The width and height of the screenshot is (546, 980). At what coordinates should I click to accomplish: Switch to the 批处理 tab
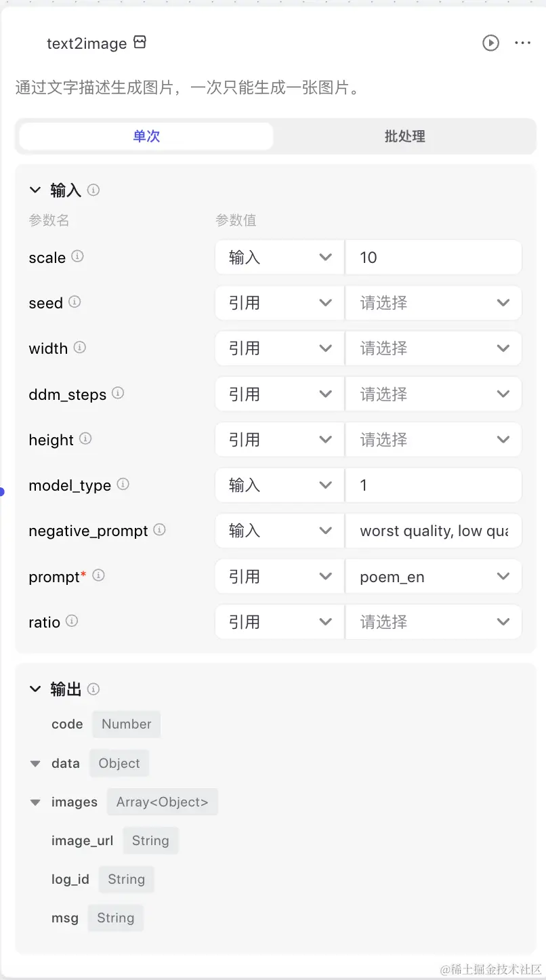pyautogui.click(x=404, y=136)
